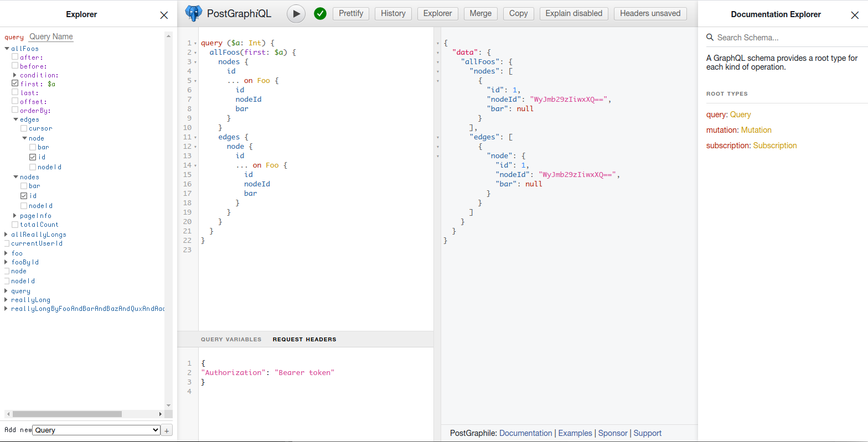The height and width of the screenshot is (442, 868).
Task: Click the Query Name input field
Action: 51,37
